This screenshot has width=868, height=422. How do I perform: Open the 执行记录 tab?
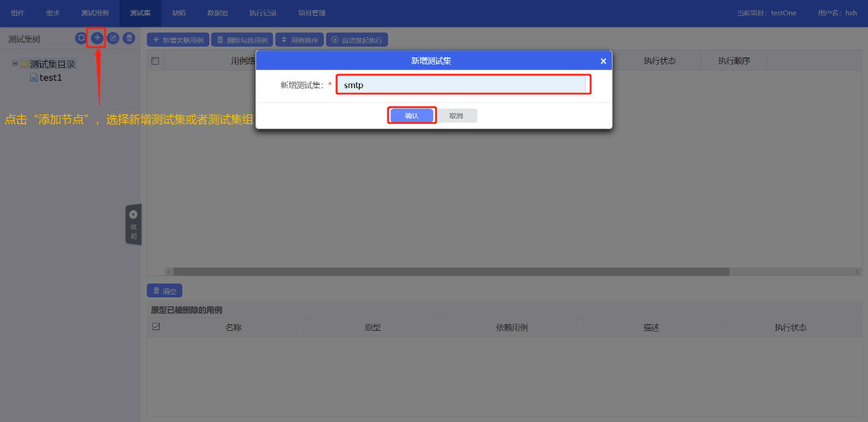(x=263, y=13)
